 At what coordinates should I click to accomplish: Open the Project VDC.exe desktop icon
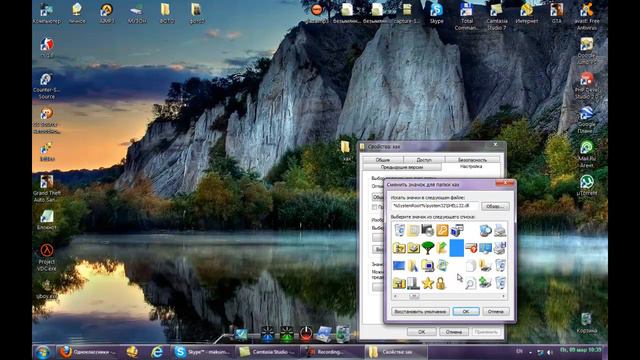tap(47, 257)
